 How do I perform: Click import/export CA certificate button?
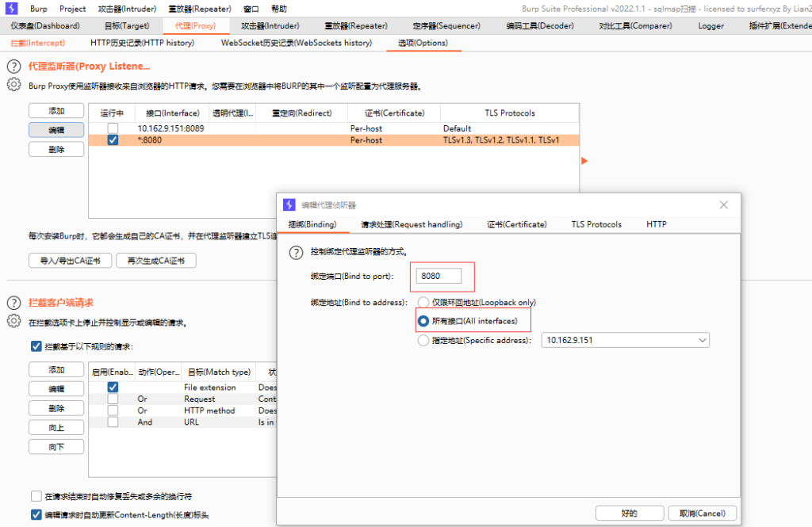71,261
